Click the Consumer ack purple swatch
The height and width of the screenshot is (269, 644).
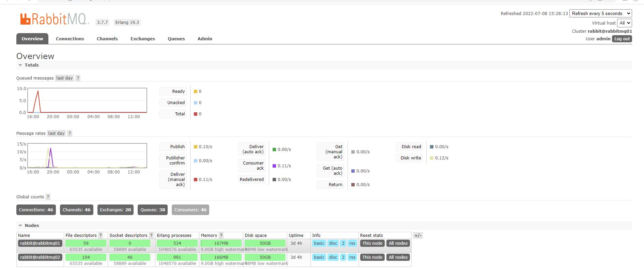tap(274, 166)
